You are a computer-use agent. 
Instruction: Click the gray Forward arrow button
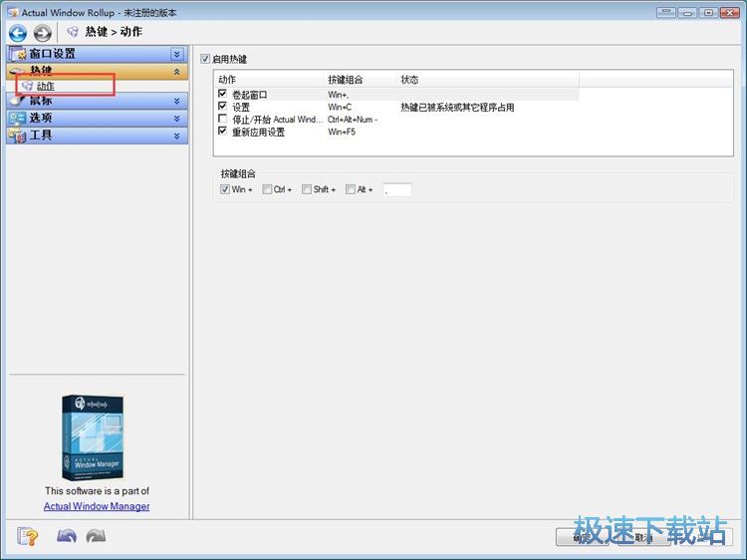coord(42,32)
